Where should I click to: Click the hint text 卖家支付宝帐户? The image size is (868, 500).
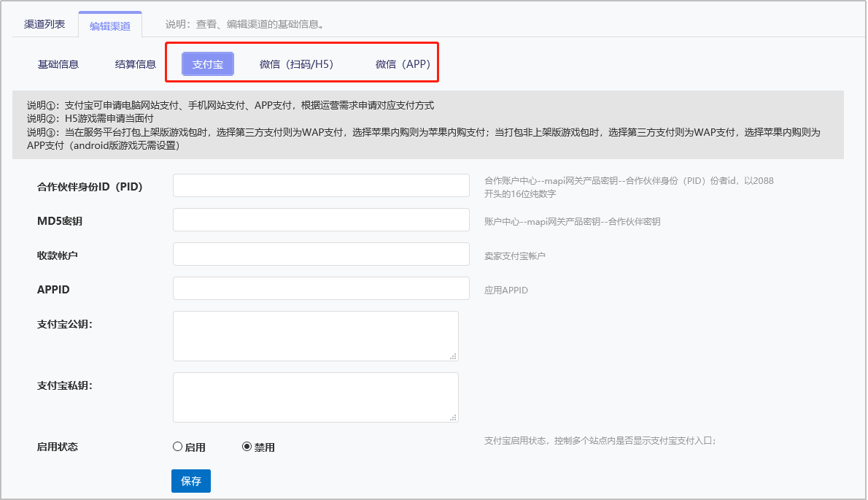click(515, 255)
